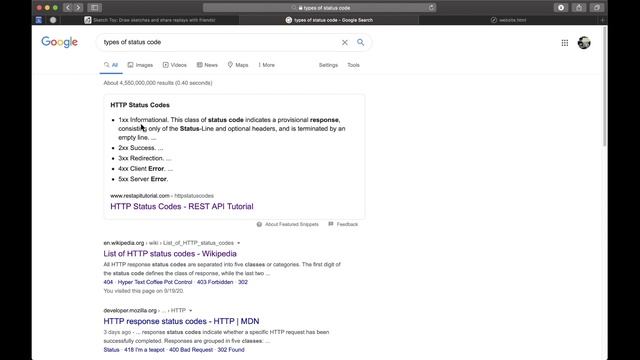
Task: Open search Tools options
Action: coord(353,65)
